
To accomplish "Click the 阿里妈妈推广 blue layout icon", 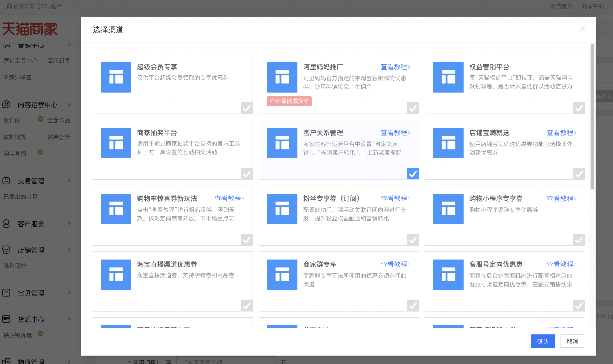I will (x=282, y=77).
